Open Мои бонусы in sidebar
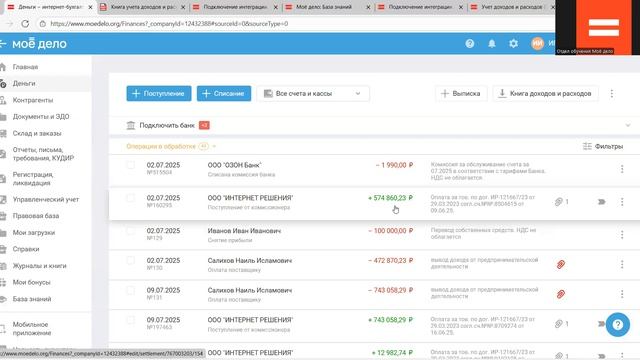 31,282
